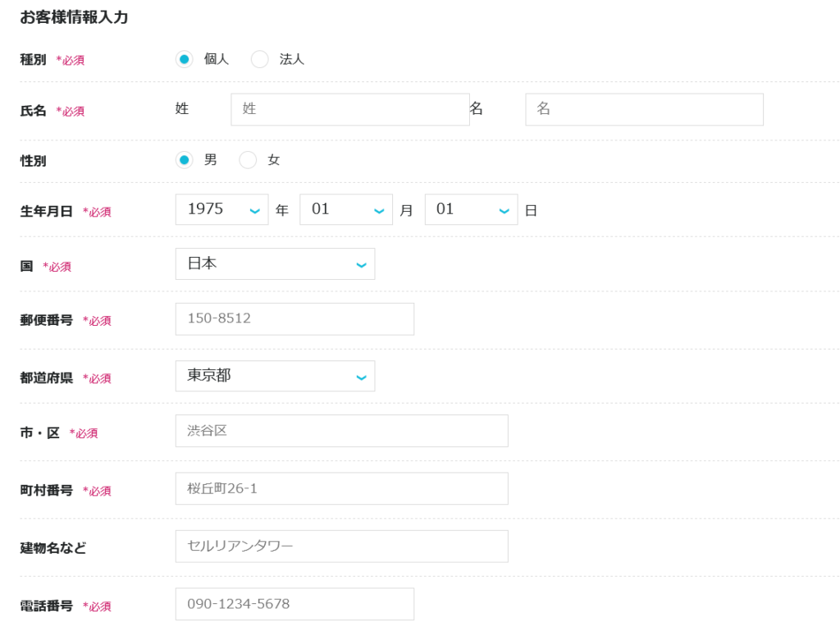Click the 国 field label
The height and width of the screenshot is (627, 840).
click(27, 267)
